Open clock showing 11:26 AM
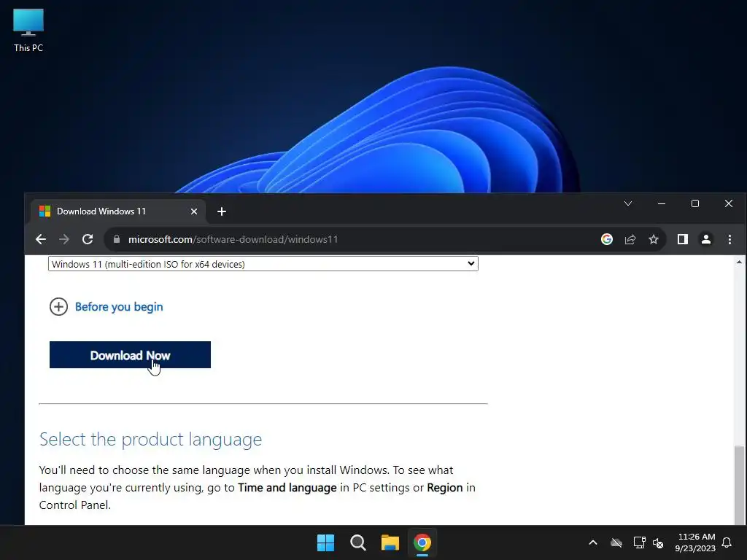Viewport: 747px width, 560px height. pos(695,542)
